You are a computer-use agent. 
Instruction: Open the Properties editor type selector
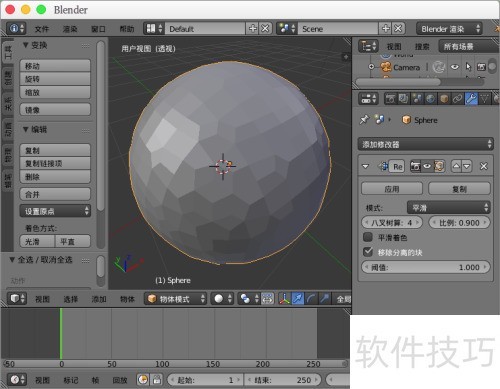coord(368,99)
